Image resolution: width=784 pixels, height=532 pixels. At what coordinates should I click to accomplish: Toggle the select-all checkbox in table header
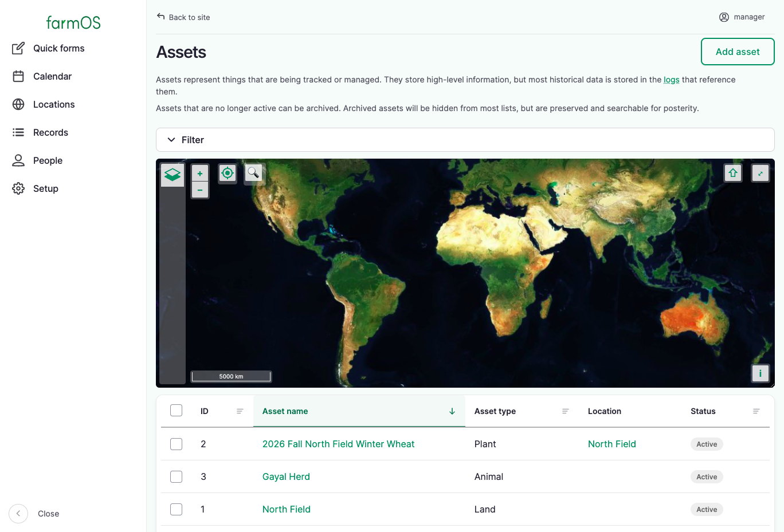coord(177,411)
